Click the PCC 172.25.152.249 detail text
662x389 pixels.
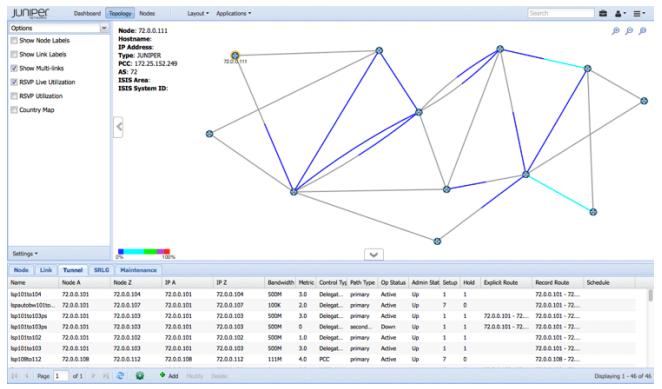pos(148,64)
